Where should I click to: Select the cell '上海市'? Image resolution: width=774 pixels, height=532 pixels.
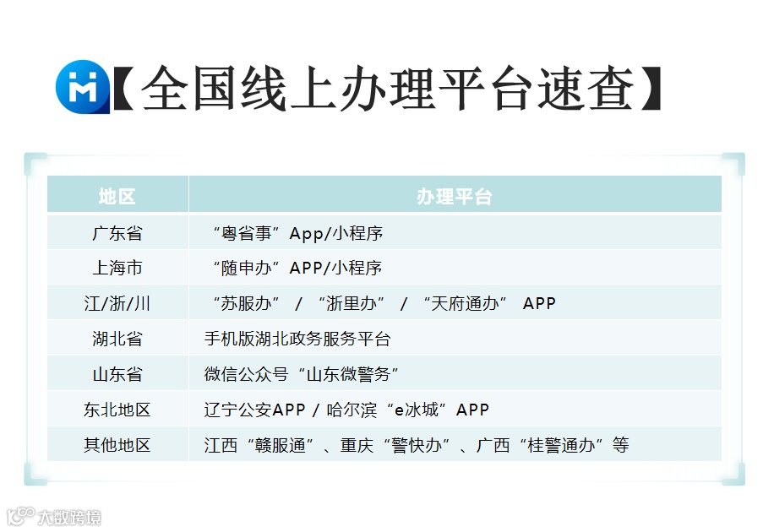117,268
